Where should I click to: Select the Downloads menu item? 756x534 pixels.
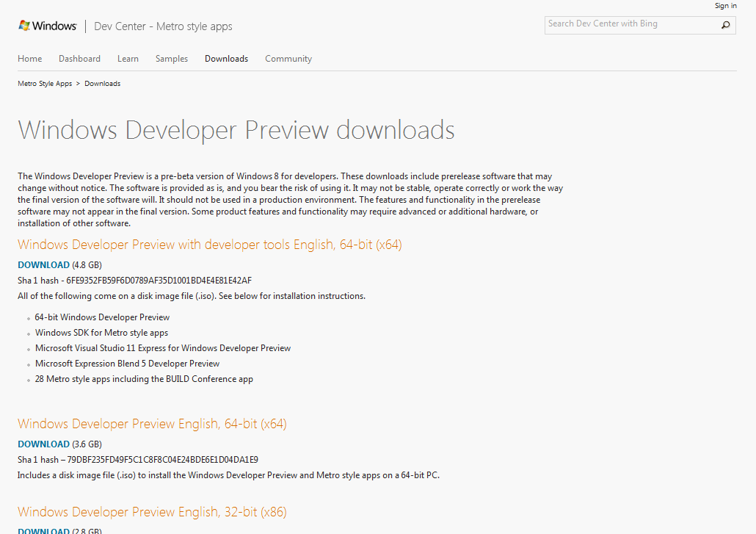(x=226, y=59)
